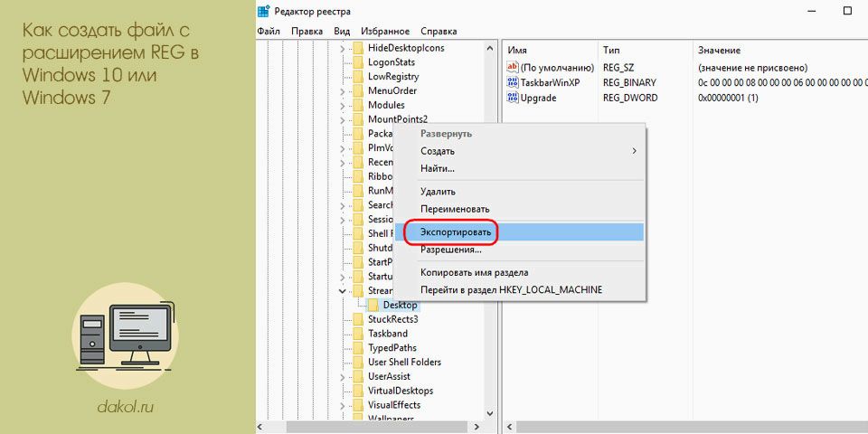868x434 pixels.
Task: Select the Desktop key
Action: tap(400, 305)
